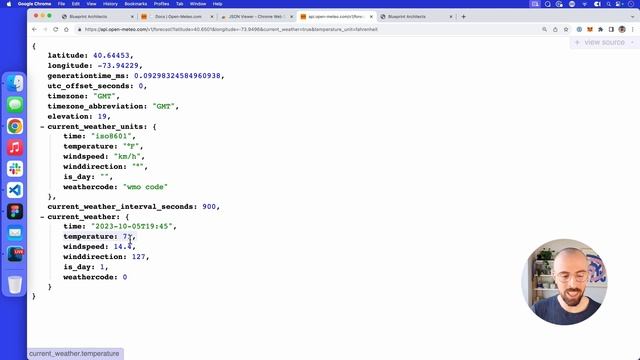Screen dimensions: 640x360
Task: Go back in Chrome
Action: click(x=34, y=29)
